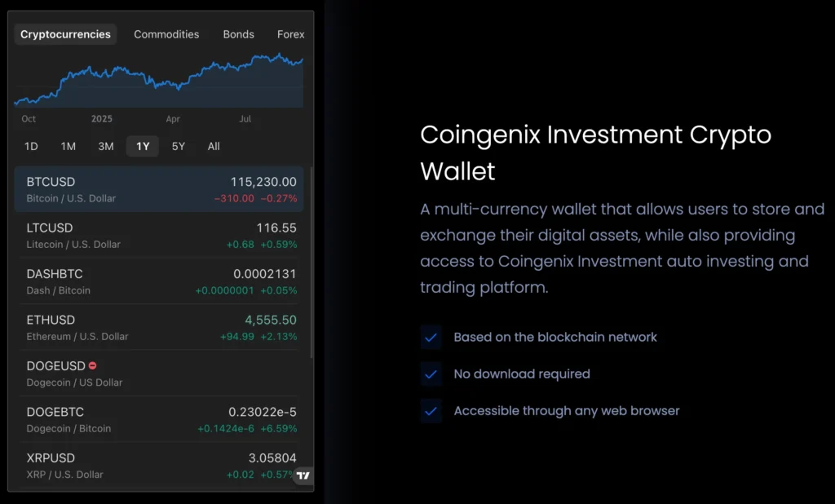The image size is (835, 504).
Task: Choose the 1M time range
Action: tap(68, 147)
